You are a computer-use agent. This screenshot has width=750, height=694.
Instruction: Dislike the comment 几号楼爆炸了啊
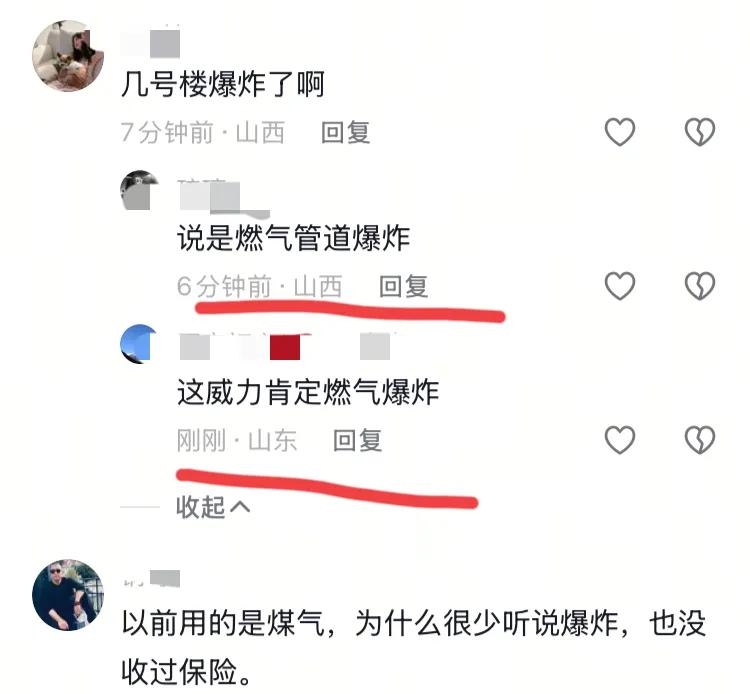(x=699, y=132)
